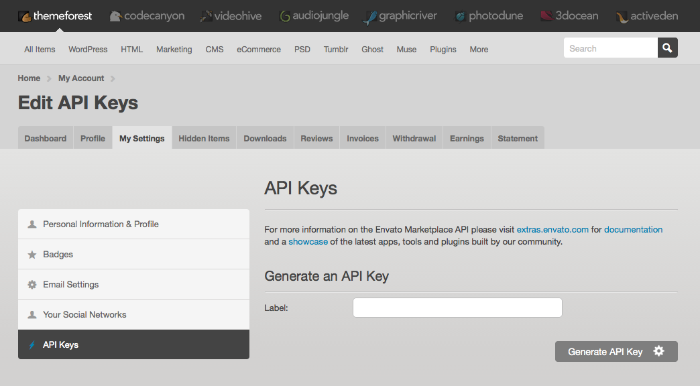This screenshot has height=386, width=700.
Task: Click the API key Label input field
Action: click(458, 307)
